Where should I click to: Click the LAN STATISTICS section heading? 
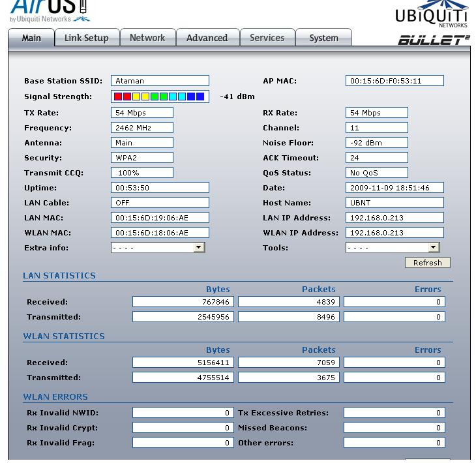coord(59,275)
